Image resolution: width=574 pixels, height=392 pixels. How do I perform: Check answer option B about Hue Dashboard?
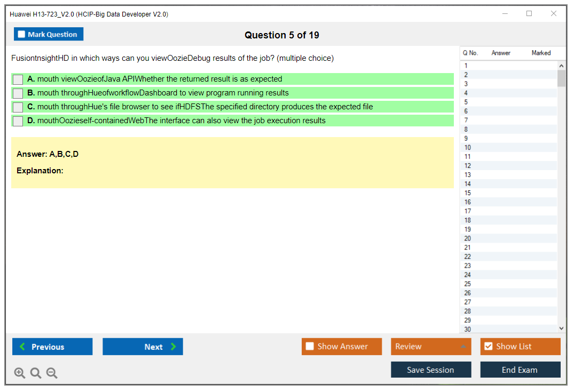pos(18,93)
